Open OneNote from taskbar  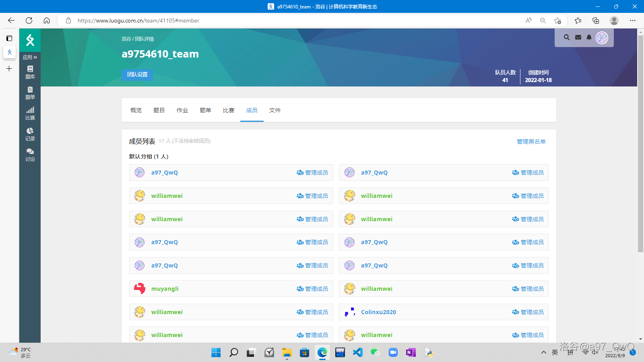[411, 353]
